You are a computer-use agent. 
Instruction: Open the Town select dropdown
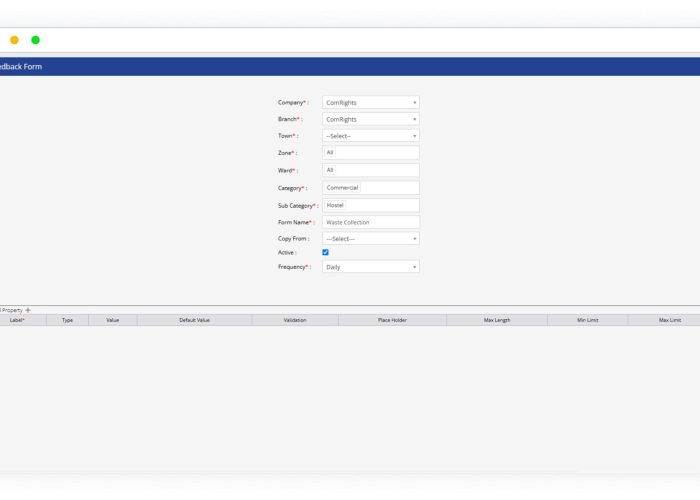tap(370, 136)
